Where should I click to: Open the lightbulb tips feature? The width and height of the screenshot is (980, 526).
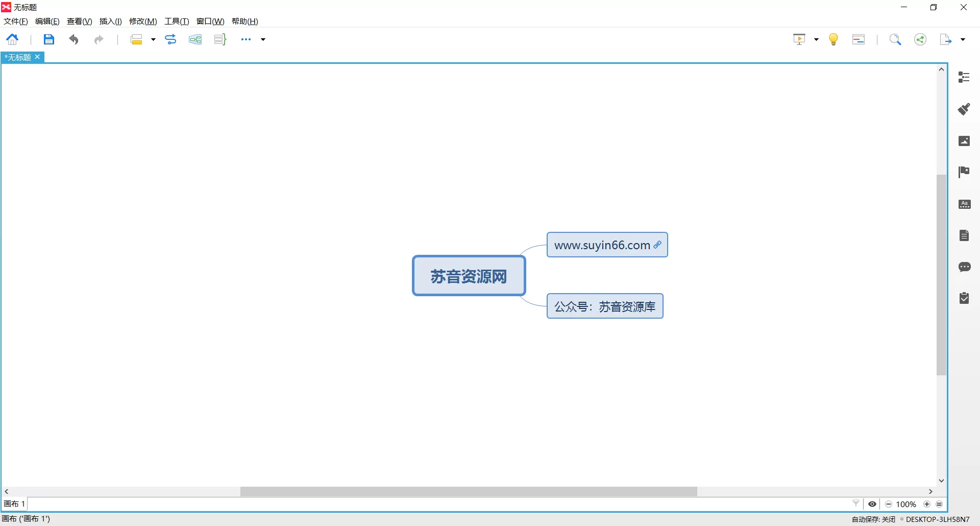[x=833, y=39]
